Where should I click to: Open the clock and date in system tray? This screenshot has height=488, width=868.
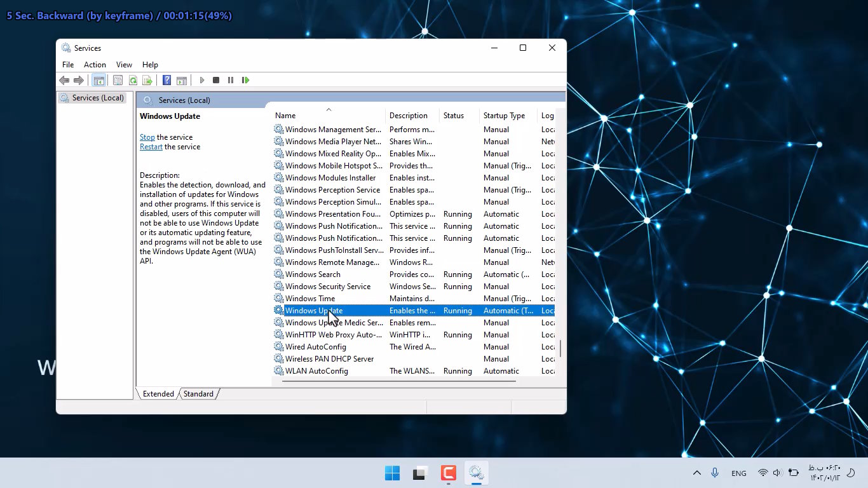(x=824, y=473)
